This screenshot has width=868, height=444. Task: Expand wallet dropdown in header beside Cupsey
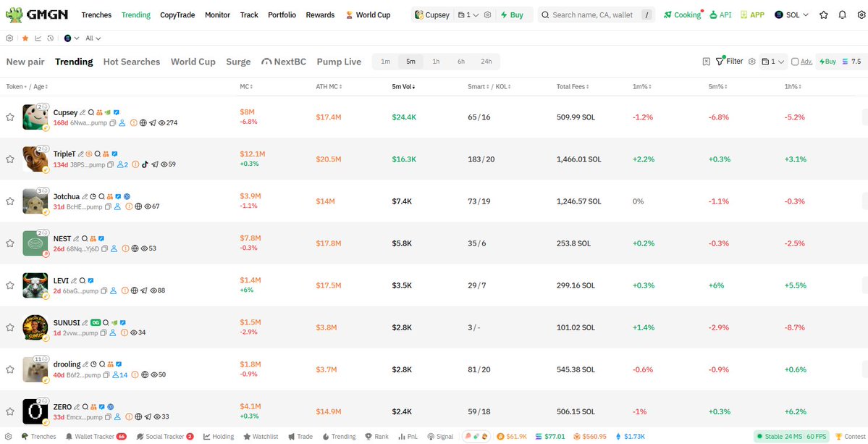468,15
